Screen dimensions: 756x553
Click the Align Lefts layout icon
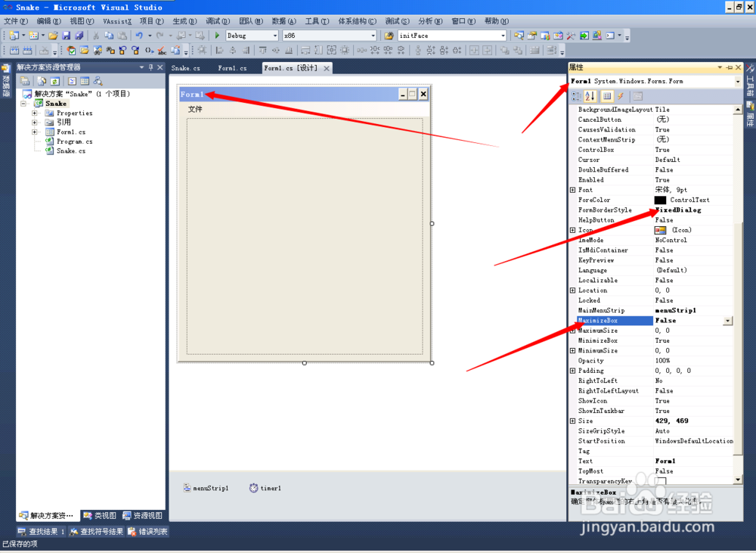pyautogui.click(x=219, y=51)
